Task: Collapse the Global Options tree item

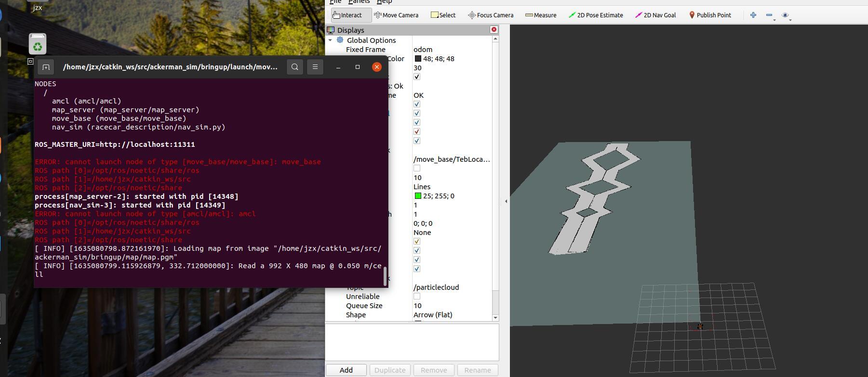Action: click(x=330, y=40)
